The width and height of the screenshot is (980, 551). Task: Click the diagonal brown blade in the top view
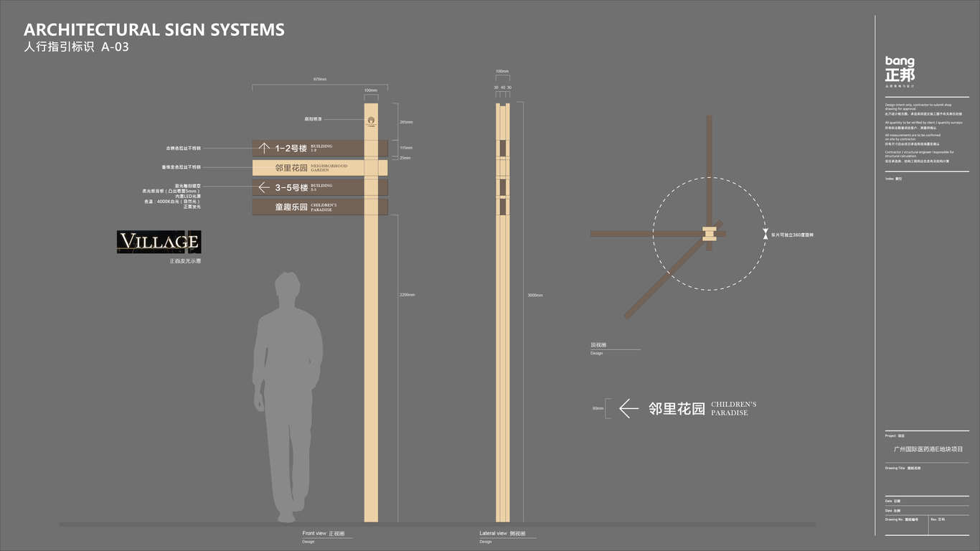(673, 270)
